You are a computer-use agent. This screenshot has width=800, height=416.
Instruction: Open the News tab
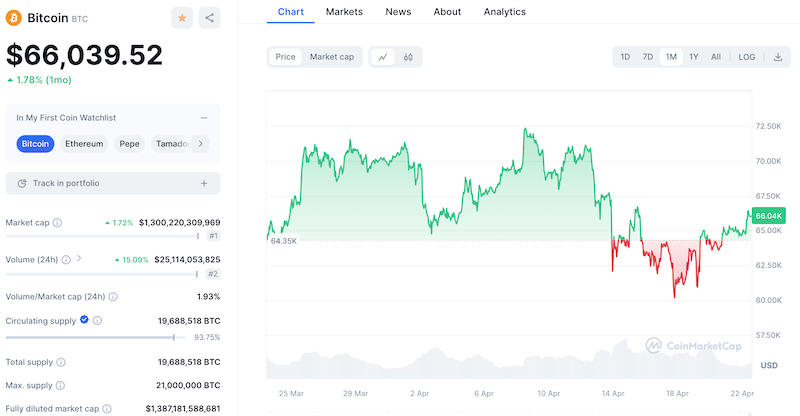coord(398,12)
